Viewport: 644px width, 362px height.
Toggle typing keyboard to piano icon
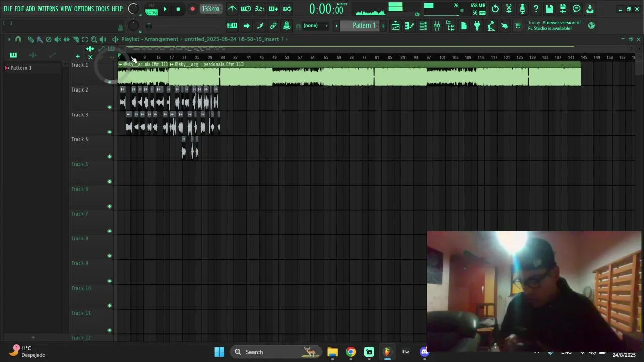coord(232,26)
